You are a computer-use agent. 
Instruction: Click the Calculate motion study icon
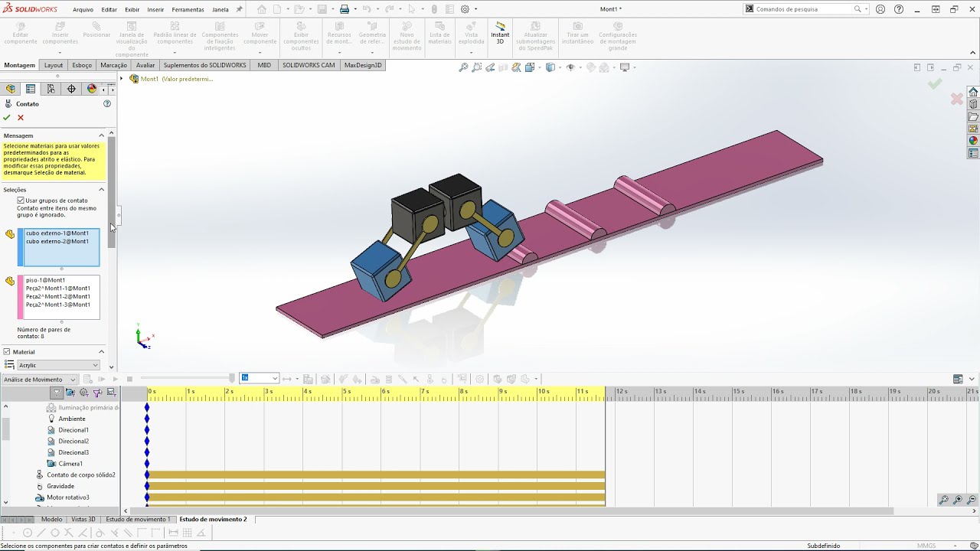pyautogui.click(x=88, y=380)
